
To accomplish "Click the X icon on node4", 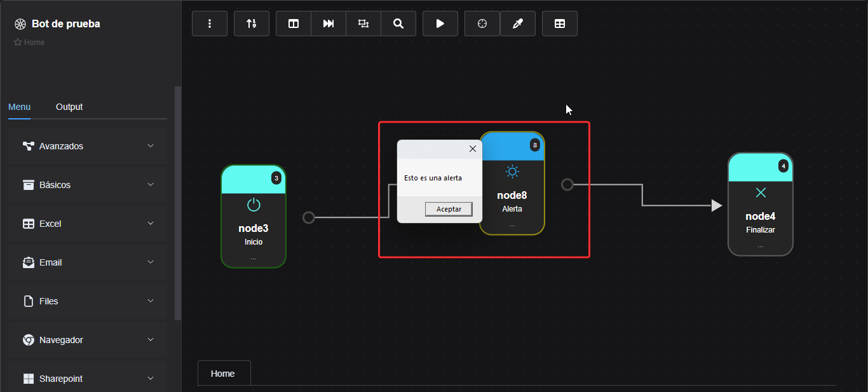I will tap(761, 193).
